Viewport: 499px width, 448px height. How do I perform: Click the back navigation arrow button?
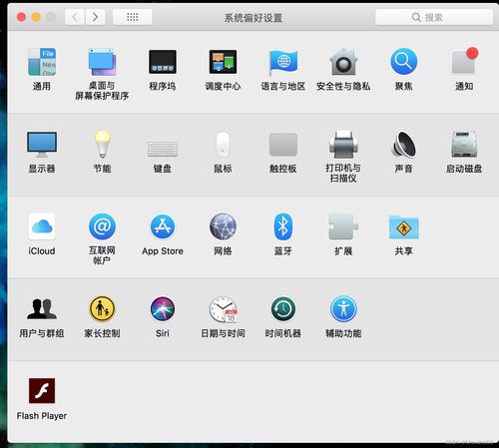pyautogui.click(x=75, y=17)
